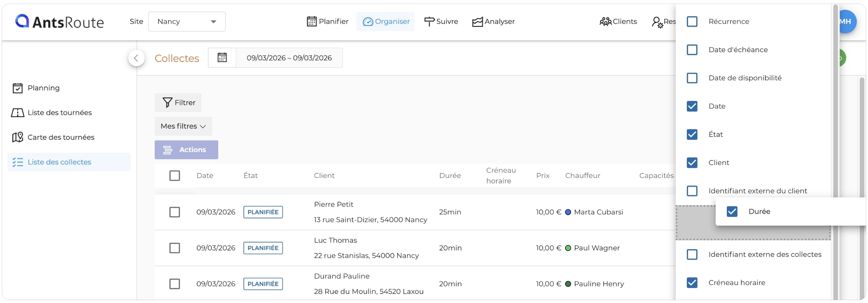Click the Prix column header
The width and height of the screenshot is (868, 303).
[543, 175]
